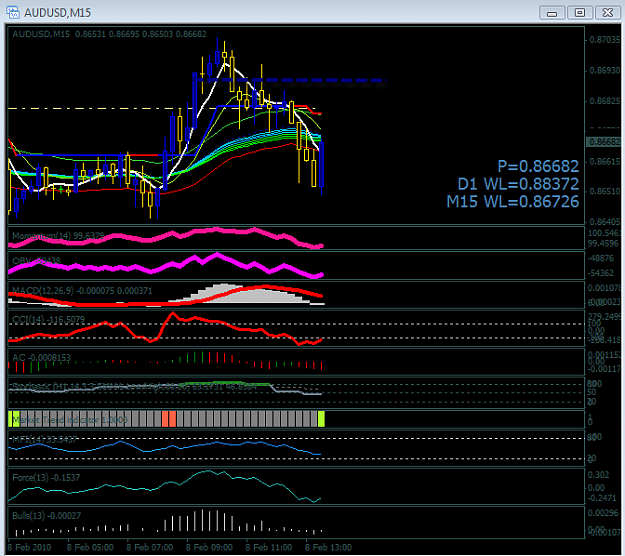Click the AC indicator label
Screen dimensions: 625x556
pyautogui.click(x=41, y=358)
